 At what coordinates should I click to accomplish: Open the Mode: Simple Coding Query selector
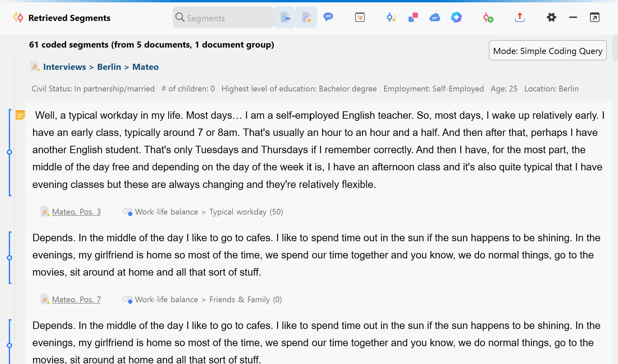pyautogui.click(x=547, y=51)
